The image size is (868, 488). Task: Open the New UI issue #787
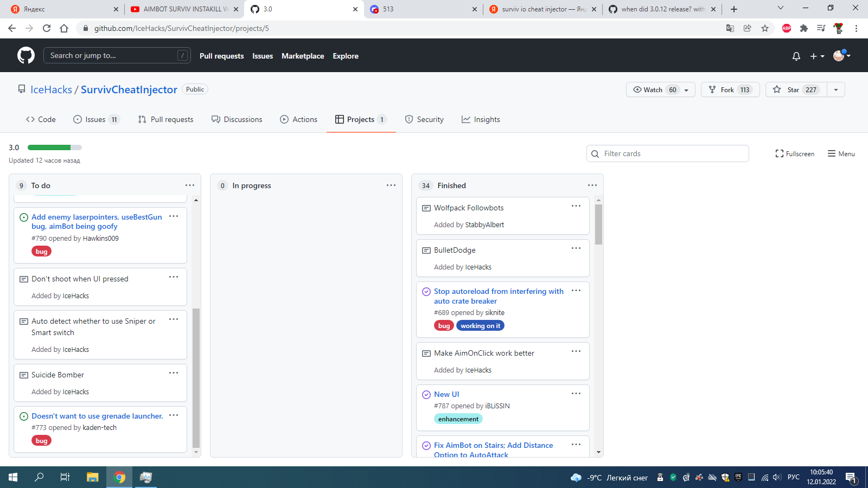[x=446, y=394]
